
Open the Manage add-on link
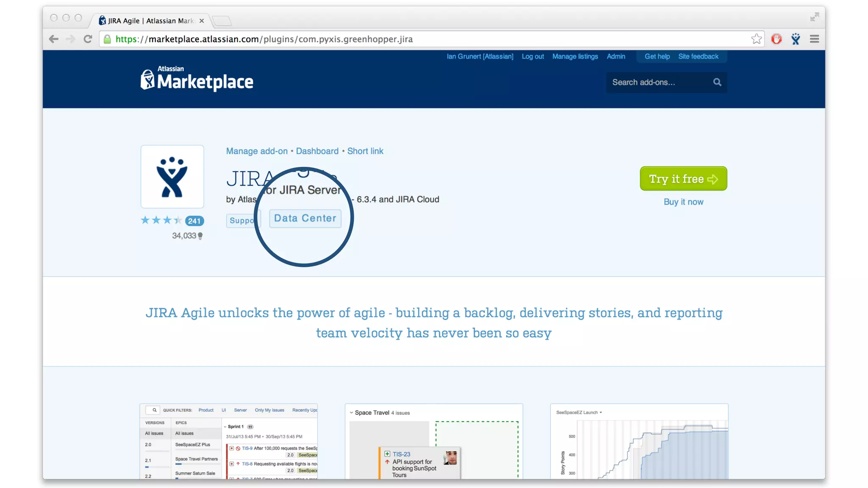click(256, 151)
